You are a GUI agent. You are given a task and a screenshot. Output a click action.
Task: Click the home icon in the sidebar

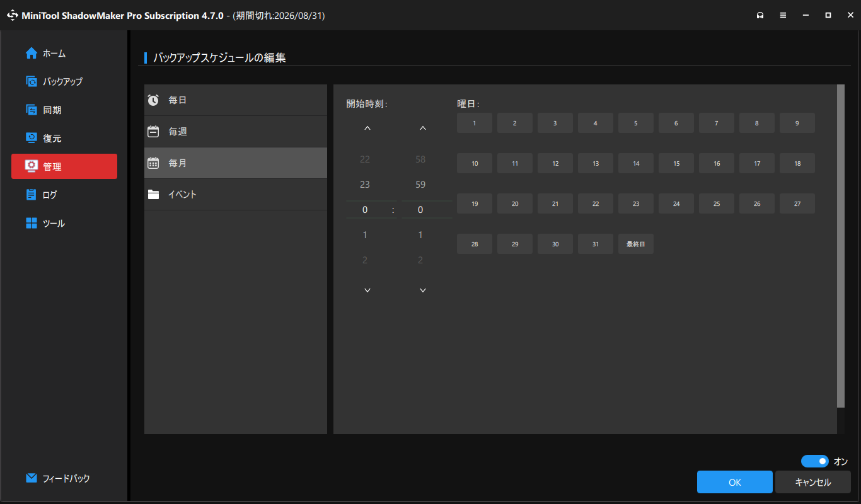(32, 54)
